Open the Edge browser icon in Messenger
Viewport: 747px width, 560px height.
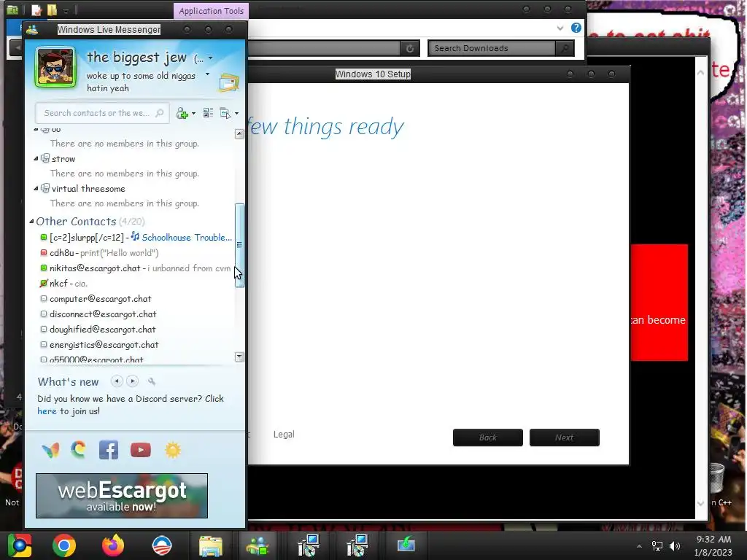click(79, 449)
